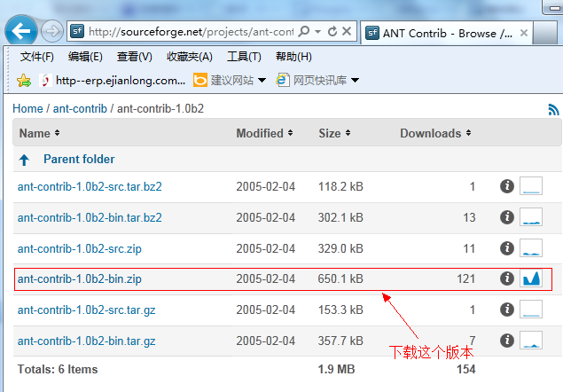The height and width of the screenshot is (392, 563).
Task: Click the 1.9 MB total size
Action: tap(336, 369)
